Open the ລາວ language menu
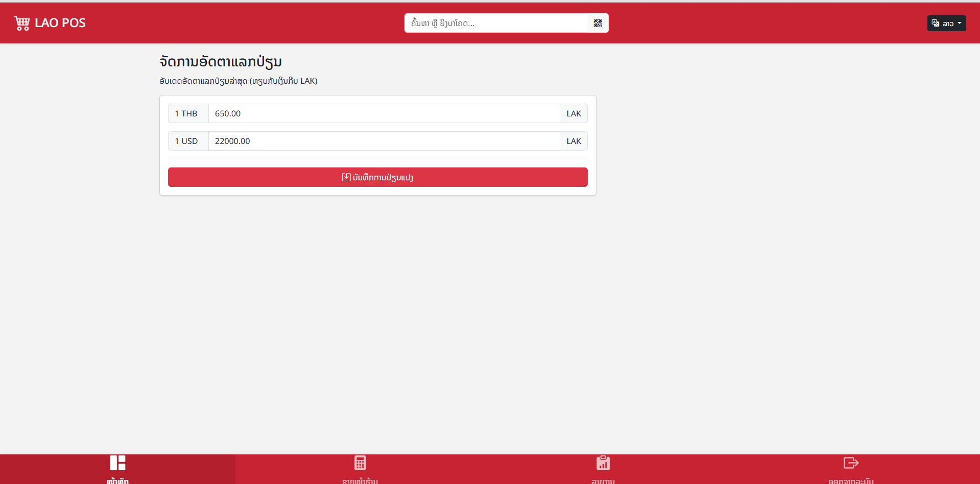This screenshot has width=980, height=484. [x=948, y=23]
